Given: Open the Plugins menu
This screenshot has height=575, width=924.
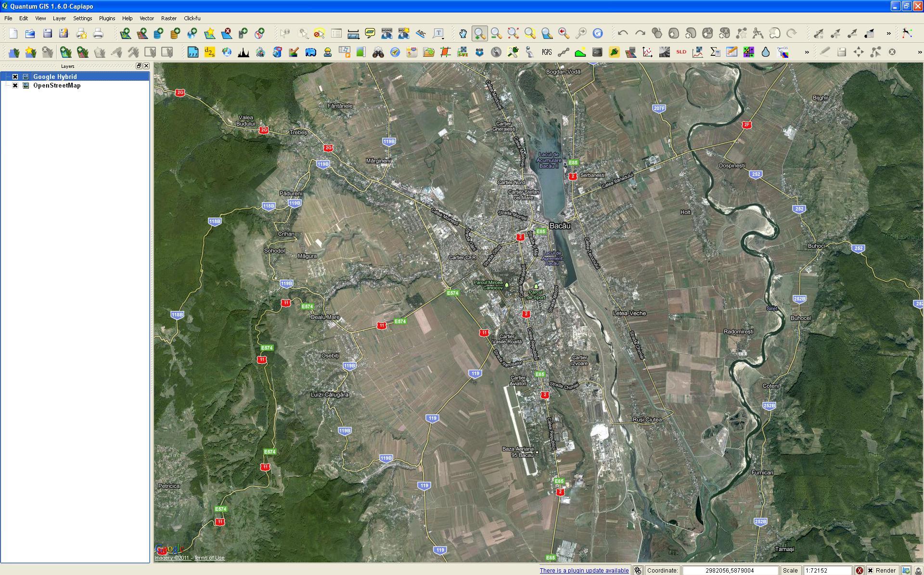Looking at the screenshot, I should tap(107, 18).
